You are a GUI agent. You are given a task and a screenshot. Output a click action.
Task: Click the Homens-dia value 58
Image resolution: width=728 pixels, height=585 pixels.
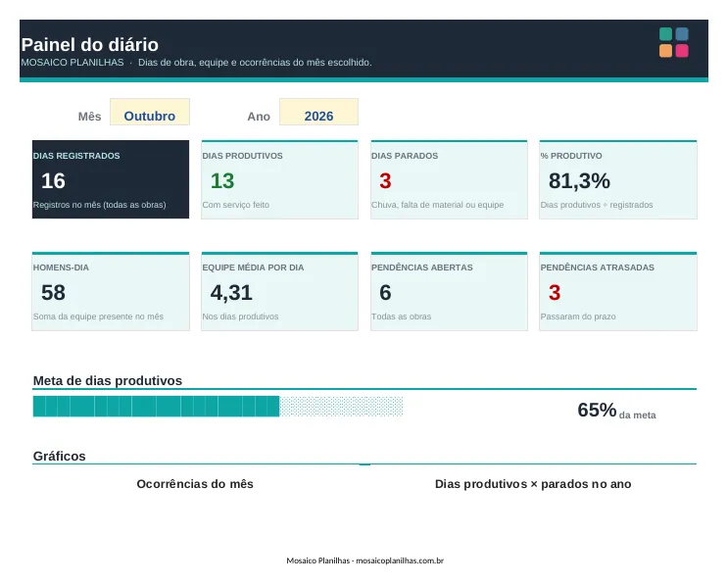[53, 292]
